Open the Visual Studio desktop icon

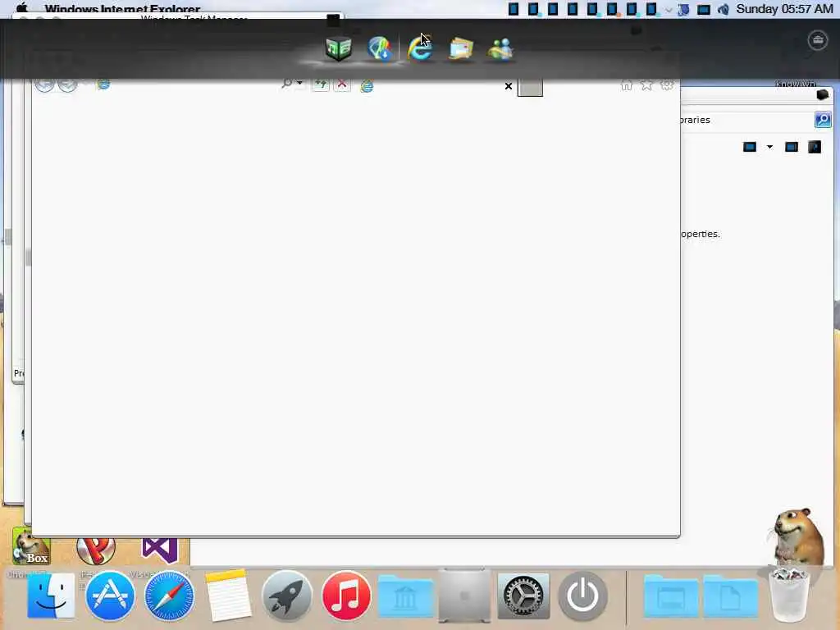pyautogui.click(x=160, y=550)
